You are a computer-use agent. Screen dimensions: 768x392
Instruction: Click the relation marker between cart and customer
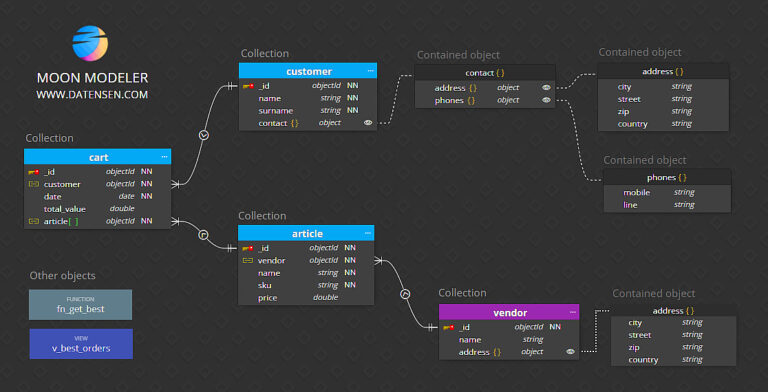(205, 135)
